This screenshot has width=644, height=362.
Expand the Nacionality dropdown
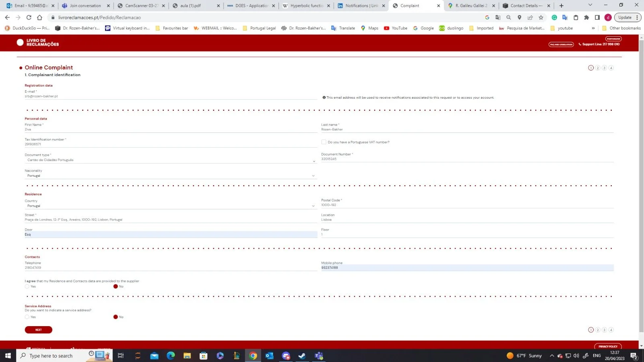(171, 176)
